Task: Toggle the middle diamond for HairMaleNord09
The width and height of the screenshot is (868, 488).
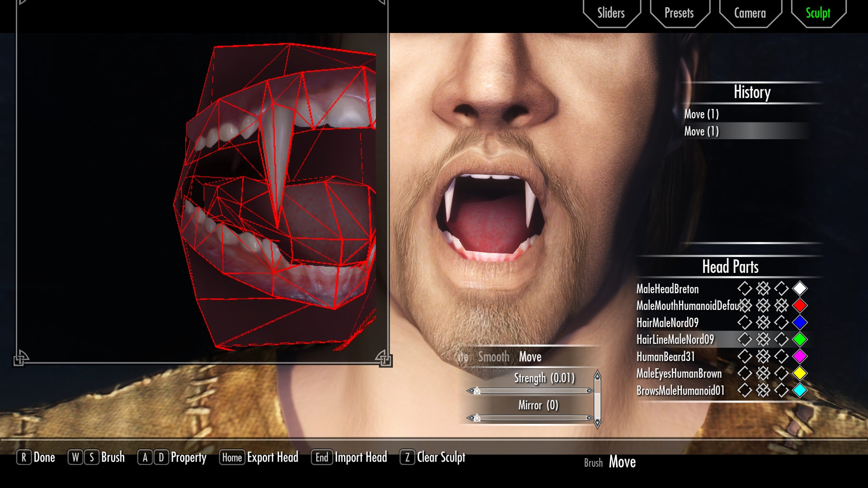Action: (x=763, y=323)
